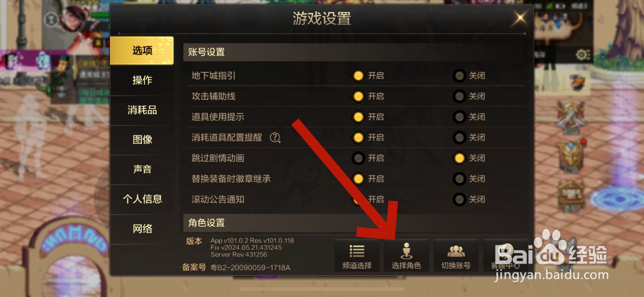Click 角色设置 section header
The width and height of the screenshot is (644, 297).
(354, 223)
